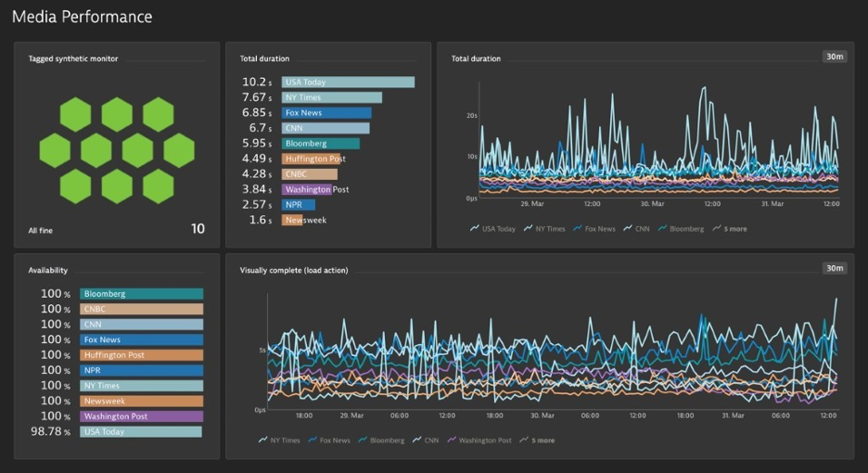868x473 pixels.
Task: Toggle Bloomberg legend icon in Total duration chart
Action: point(662,228)
